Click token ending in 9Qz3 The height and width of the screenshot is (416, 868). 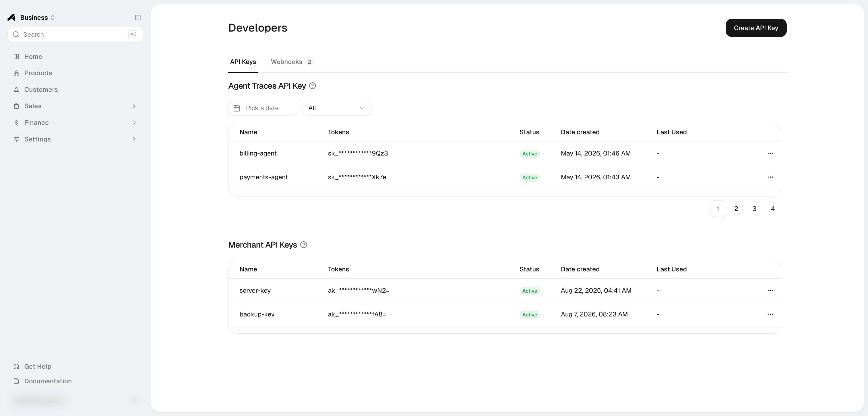point(358,153)
